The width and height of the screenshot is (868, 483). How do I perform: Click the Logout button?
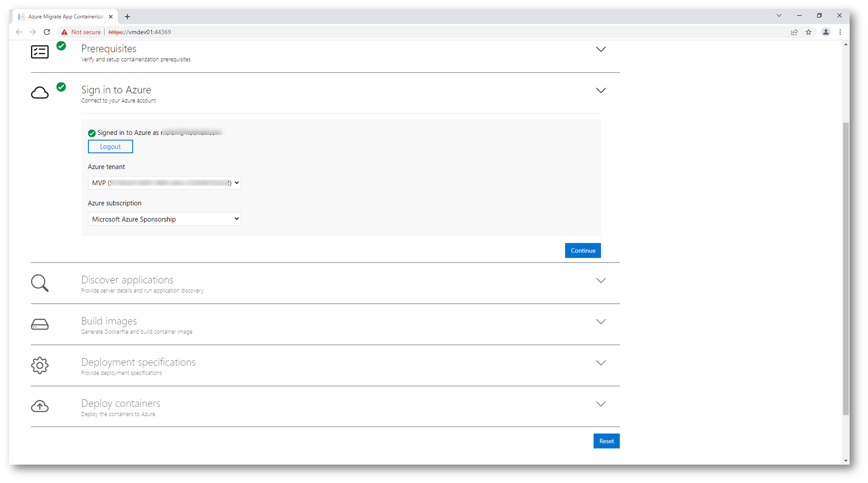110,147
